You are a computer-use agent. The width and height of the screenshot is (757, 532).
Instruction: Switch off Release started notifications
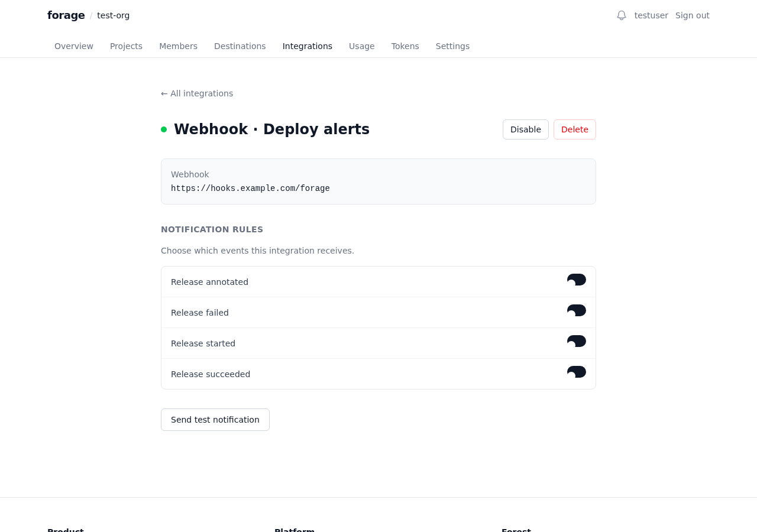coord(576,342)
